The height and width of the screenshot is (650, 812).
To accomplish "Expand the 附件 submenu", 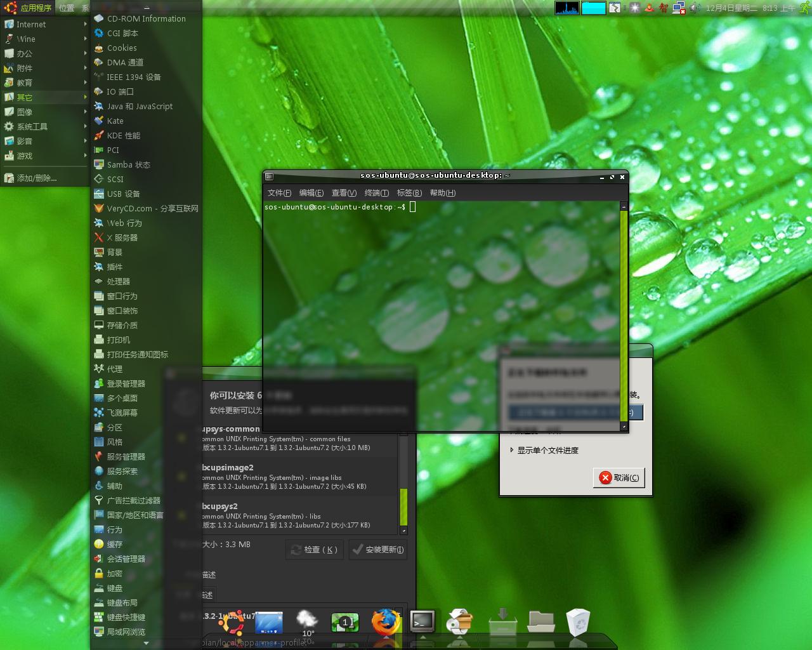I will point(45,68).
